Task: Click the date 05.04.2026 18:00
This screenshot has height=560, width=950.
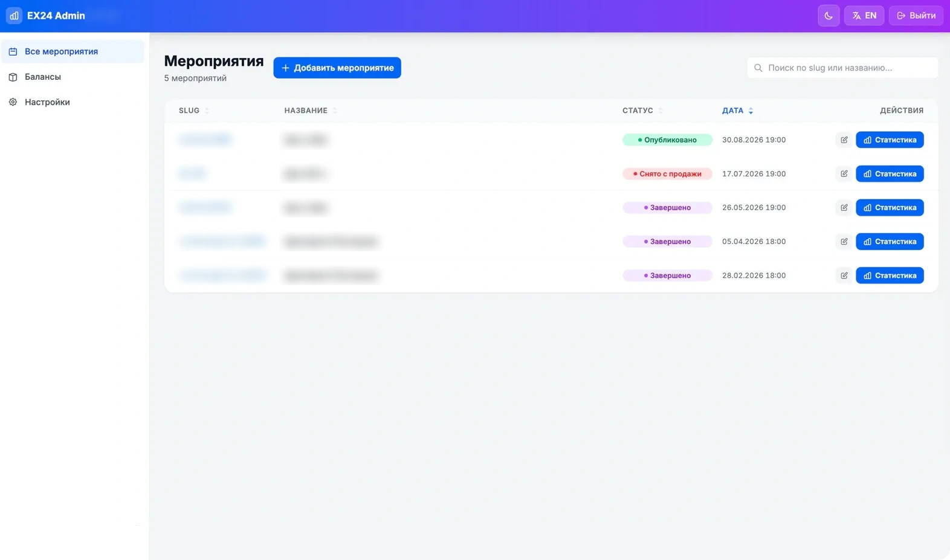Action: click(x=754, y=241)
